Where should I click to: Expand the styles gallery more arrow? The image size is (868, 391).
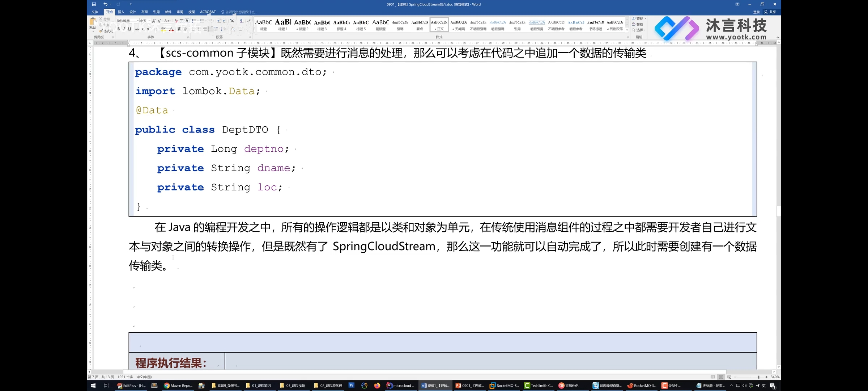tap(627, 30)
